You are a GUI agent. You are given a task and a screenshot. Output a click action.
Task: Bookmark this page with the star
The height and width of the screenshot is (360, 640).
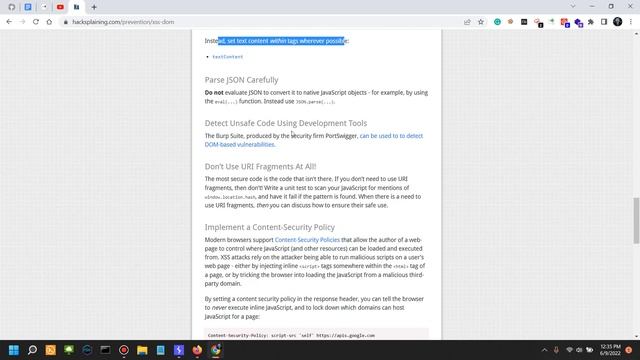click(481, 22)
